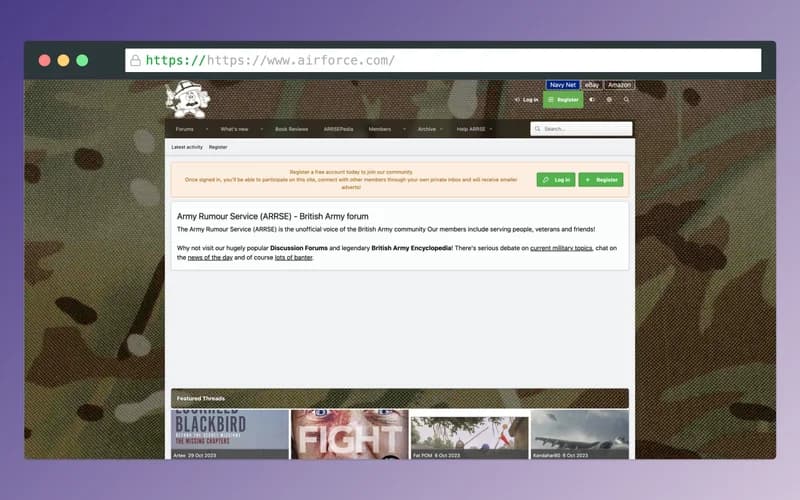Open the eBay link

[592, 85]
